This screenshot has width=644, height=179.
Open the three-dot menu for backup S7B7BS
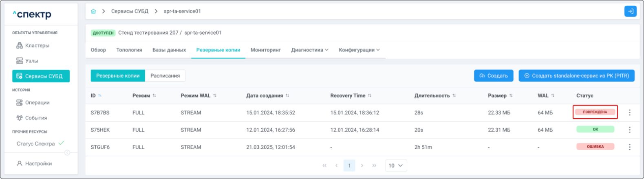point(629,113)
